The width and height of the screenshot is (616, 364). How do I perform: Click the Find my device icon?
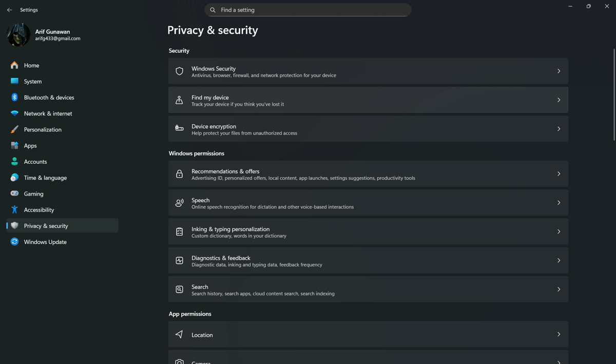179,100
